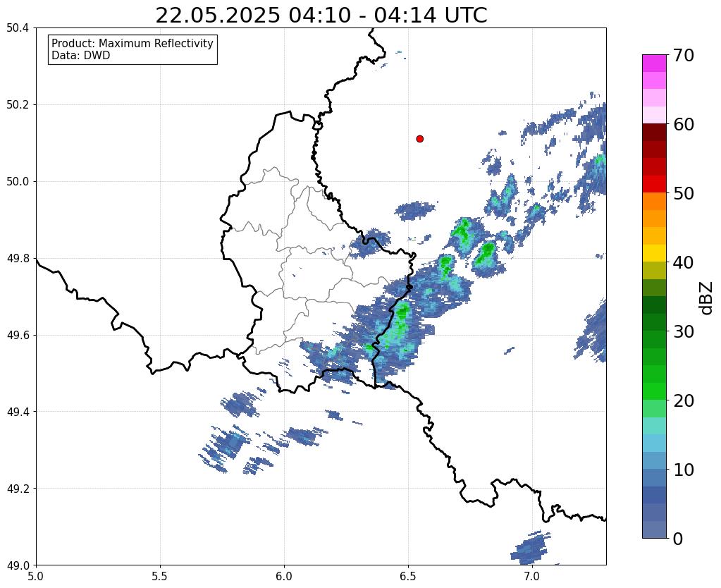Click the colorbar tick label 40
This screenshot has height=588, width=721.
(x=684, y=262)
